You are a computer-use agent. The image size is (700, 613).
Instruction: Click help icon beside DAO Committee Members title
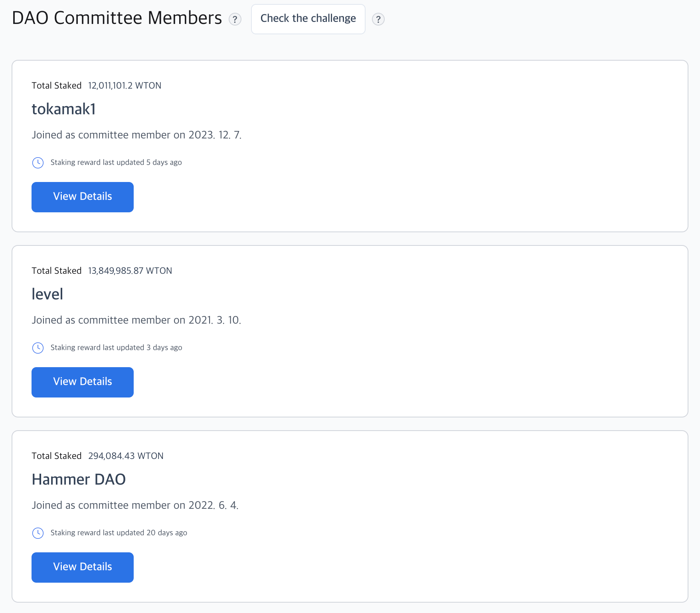[x=235, y=19]
